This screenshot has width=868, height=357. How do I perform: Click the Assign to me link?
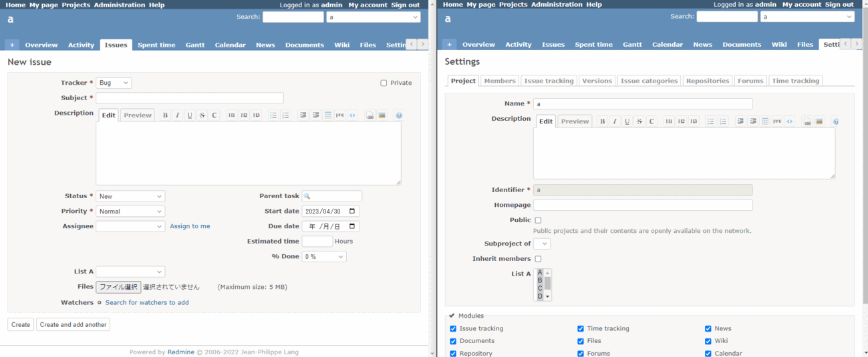point(190,227)
